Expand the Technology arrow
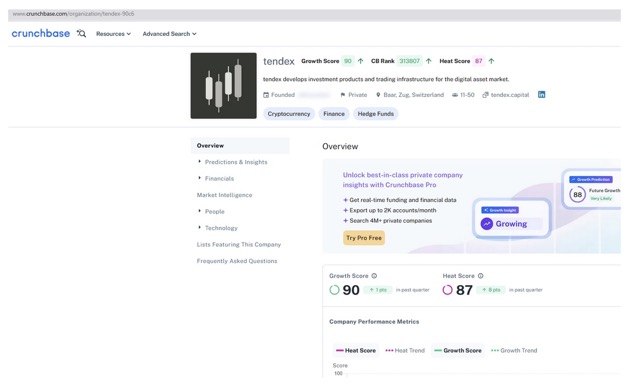 (x=199, y=227)
